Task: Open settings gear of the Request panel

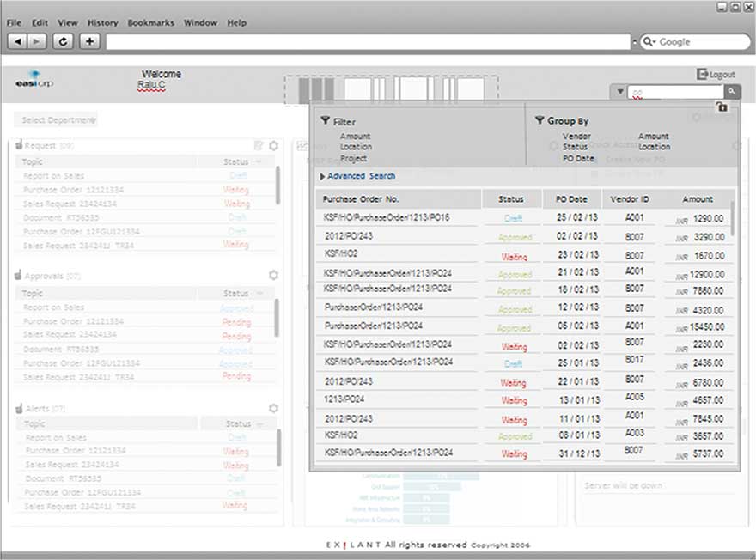Action: click(273, 146)
